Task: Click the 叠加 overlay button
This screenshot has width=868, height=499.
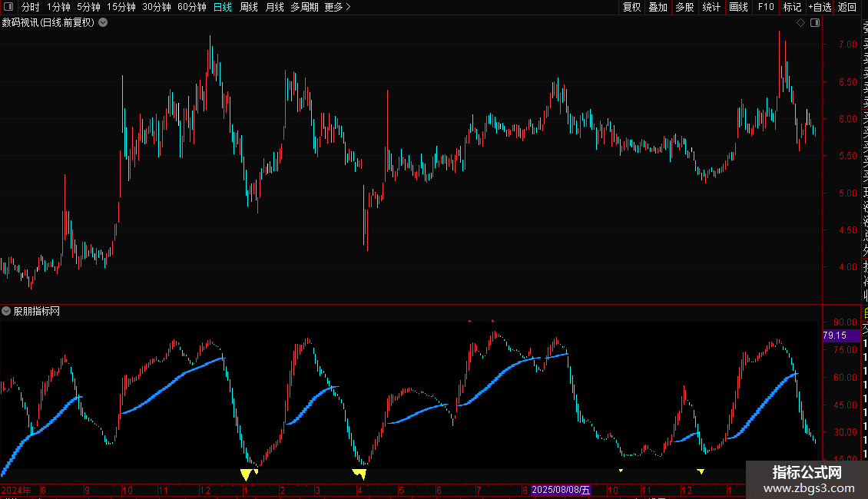Action: pyautogui.click(x=658, y=7)
